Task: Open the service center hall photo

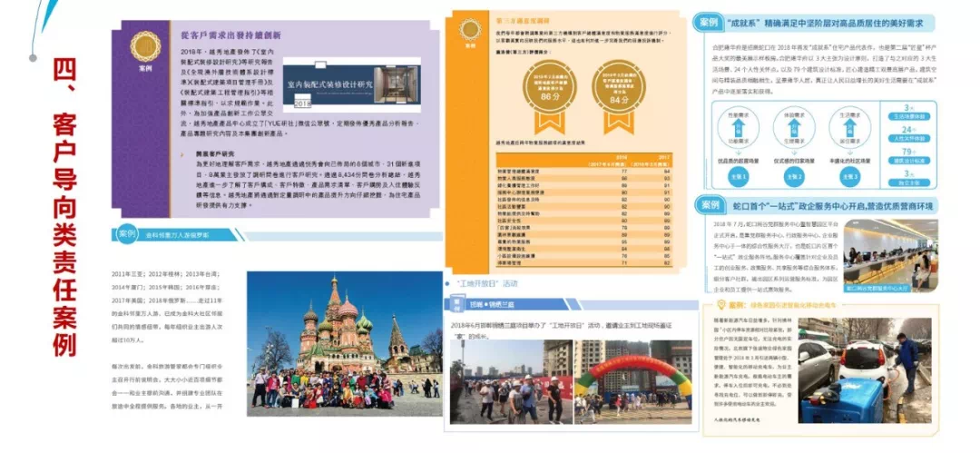Action: click(889, 255)
